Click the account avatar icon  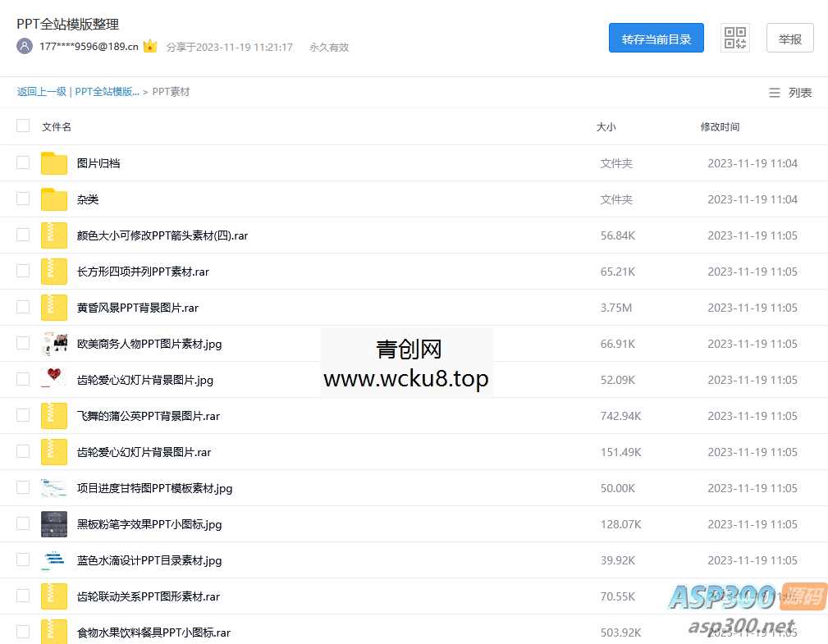[24, 47]
